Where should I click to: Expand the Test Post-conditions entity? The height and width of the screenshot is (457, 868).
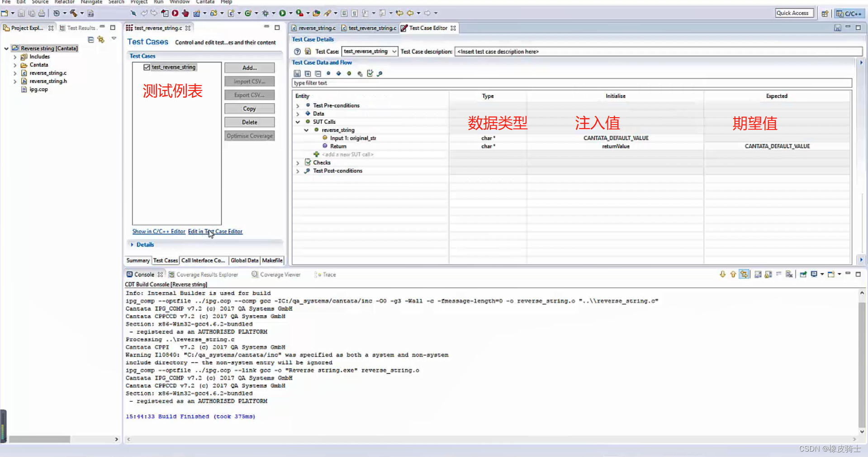click(x=298, y=171)
